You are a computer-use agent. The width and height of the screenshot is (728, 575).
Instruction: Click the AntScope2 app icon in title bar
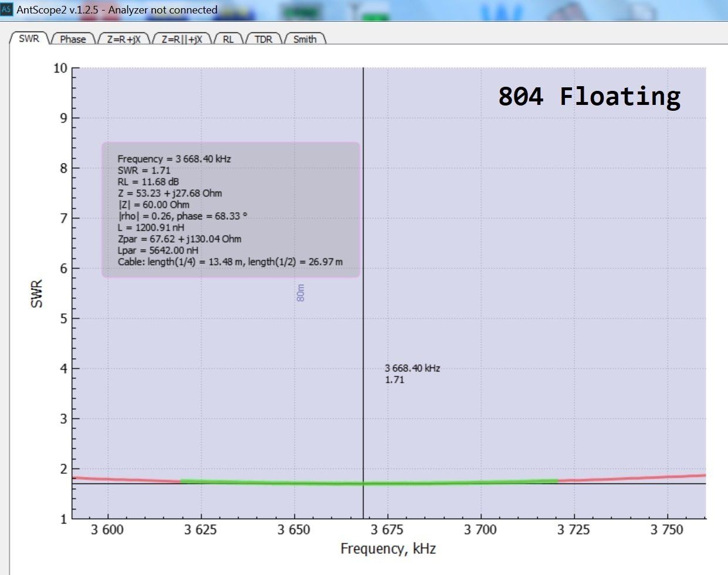coord(6,9)
